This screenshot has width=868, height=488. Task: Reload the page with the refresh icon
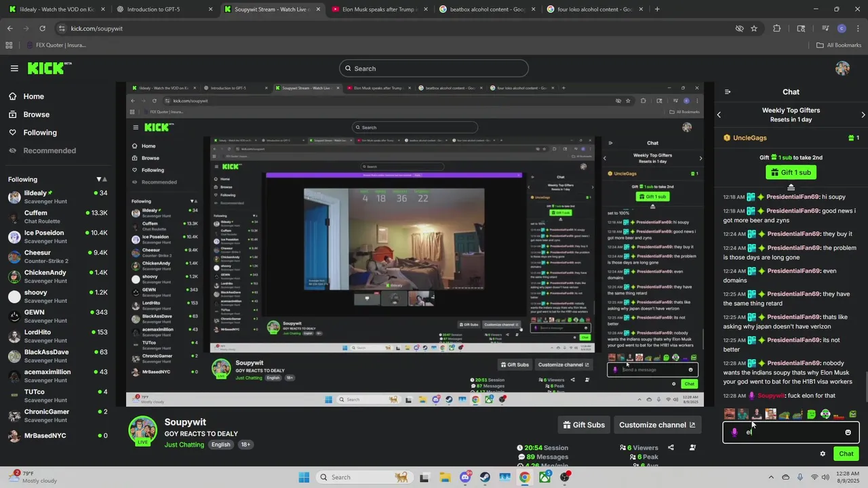[x=42, y=28]
